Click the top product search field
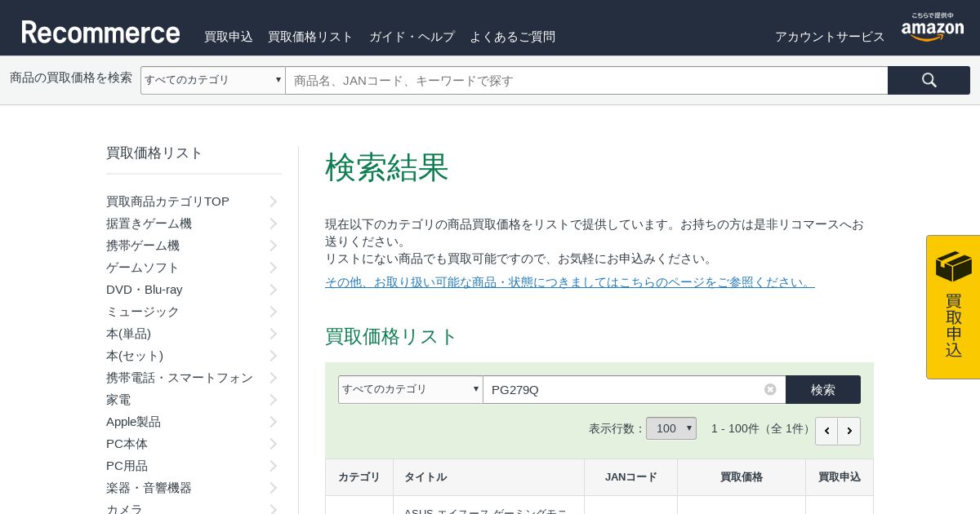The image size is (980, 514). click(x=586, y=80)
